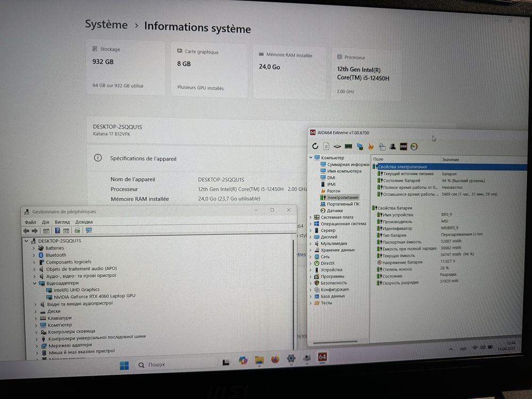Launch AIDA64 stability test flame icon

coord(371,147)
